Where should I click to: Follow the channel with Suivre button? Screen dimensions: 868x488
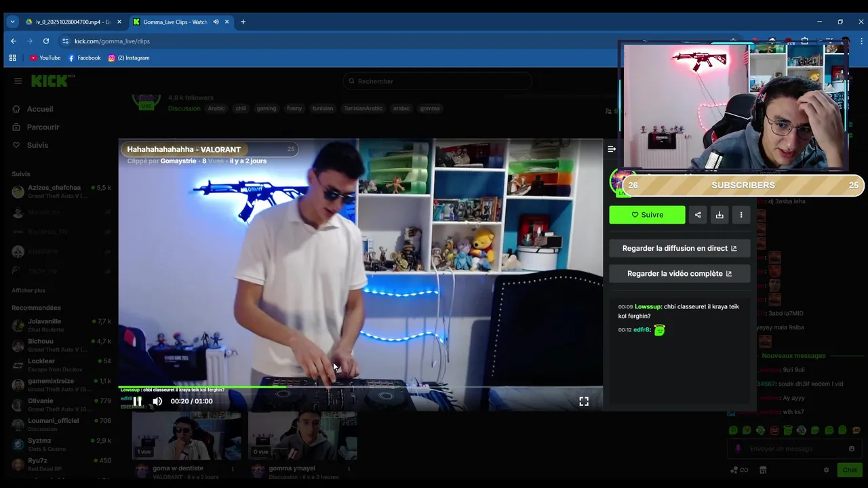point(647,215)
